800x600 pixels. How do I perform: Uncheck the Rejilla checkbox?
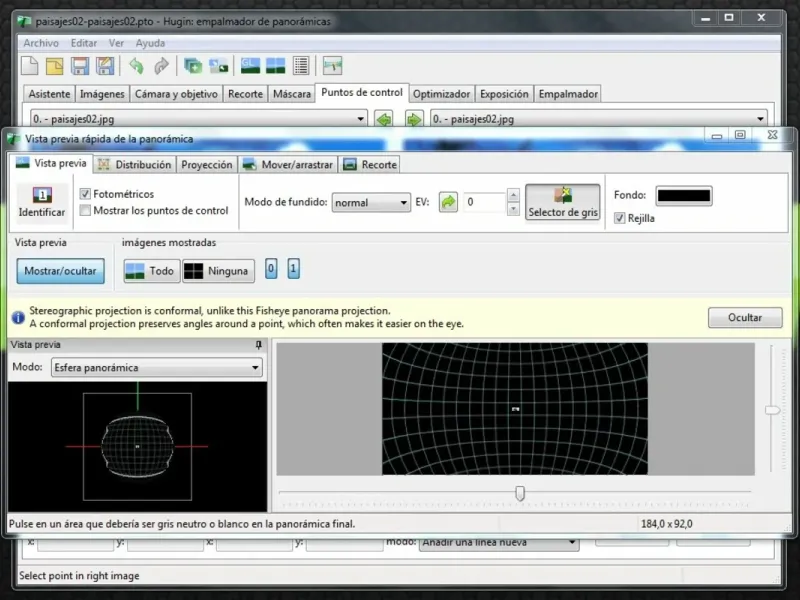[x=619, y=218]
